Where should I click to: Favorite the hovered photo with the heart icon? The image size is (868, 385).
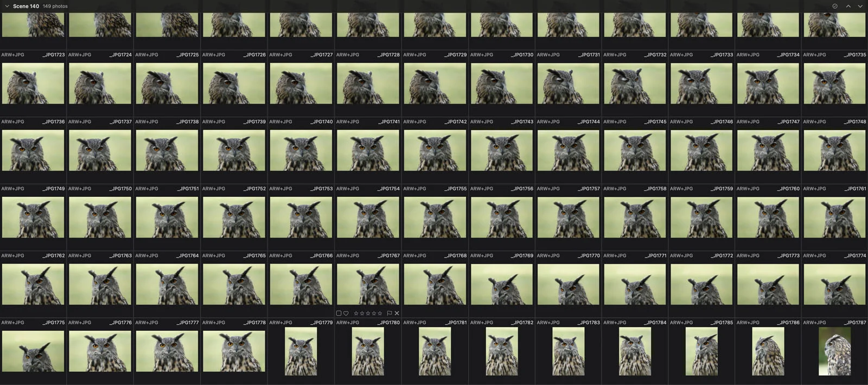[x=346, y=313]
